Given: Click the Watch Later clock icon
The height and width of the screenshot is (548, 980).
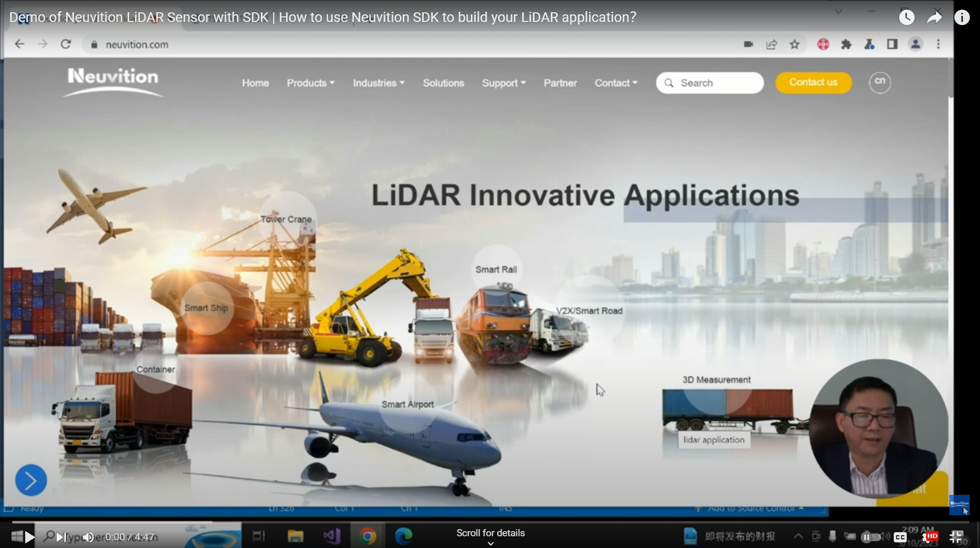Looking at the screenshot, I should 906,17.
